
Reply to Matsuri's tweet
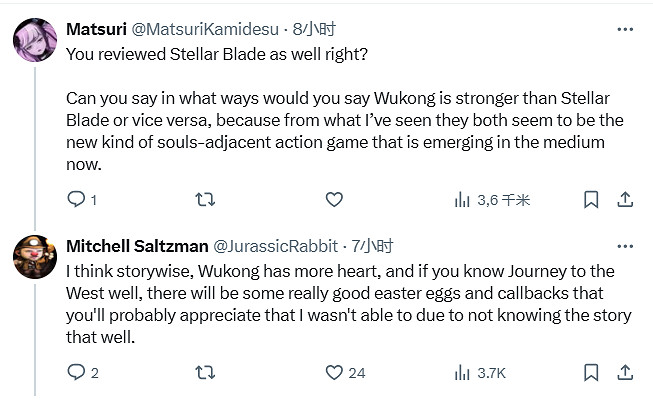[76, 200]
